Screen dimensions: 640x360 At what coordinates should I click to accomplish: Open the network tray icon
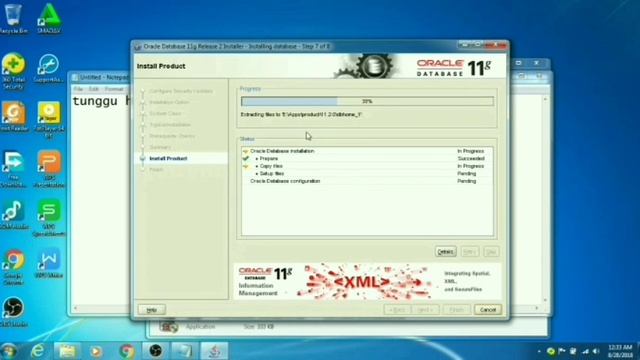[x=585, y=351]
